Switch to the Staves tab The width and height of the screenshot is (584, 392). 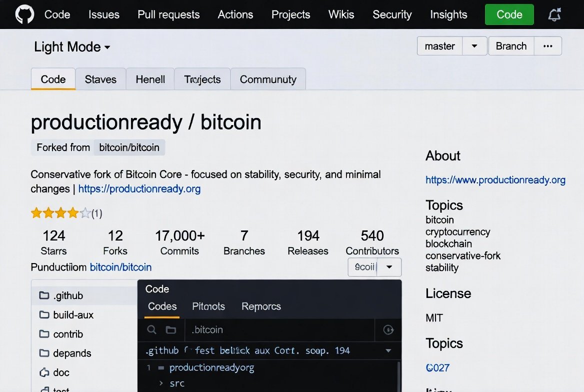100,79
